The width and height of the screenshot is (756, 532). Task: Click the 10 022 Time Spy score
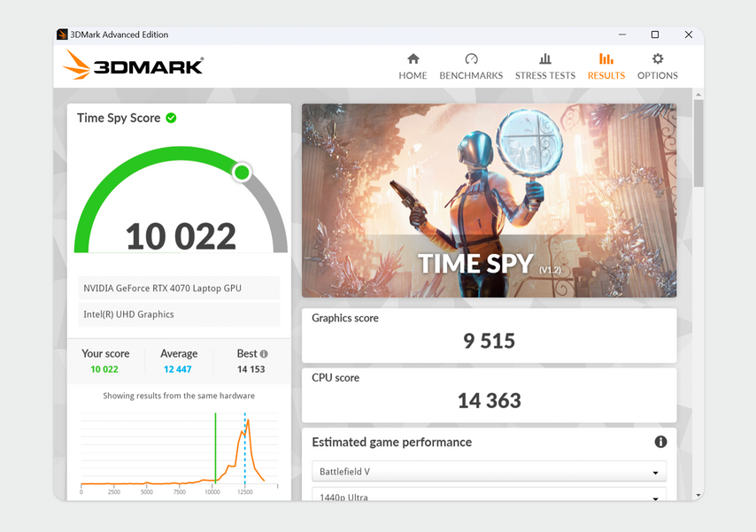coord(181,236)
